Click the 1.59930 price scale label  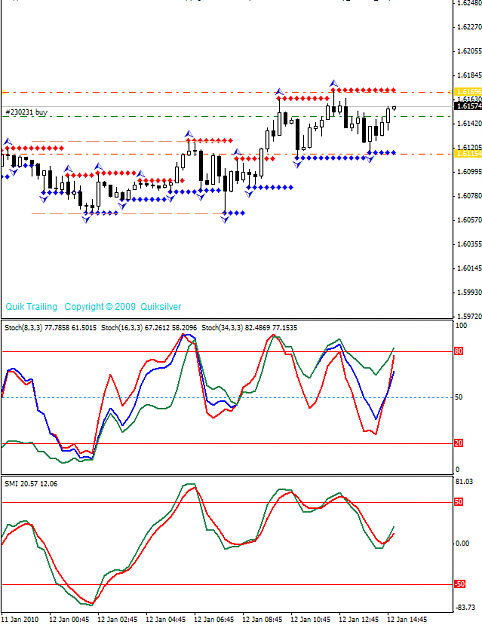469,293
